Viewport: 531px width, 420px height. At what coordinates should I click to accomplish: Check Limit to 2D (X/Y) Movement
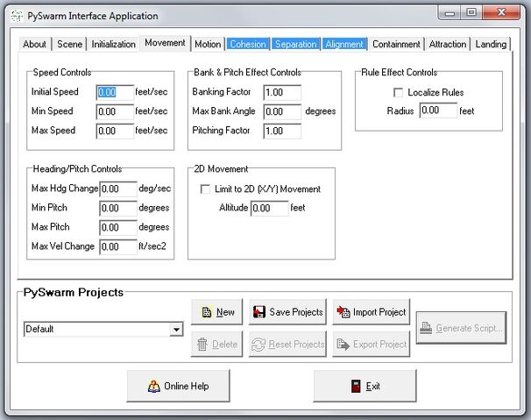coord(205,189)
